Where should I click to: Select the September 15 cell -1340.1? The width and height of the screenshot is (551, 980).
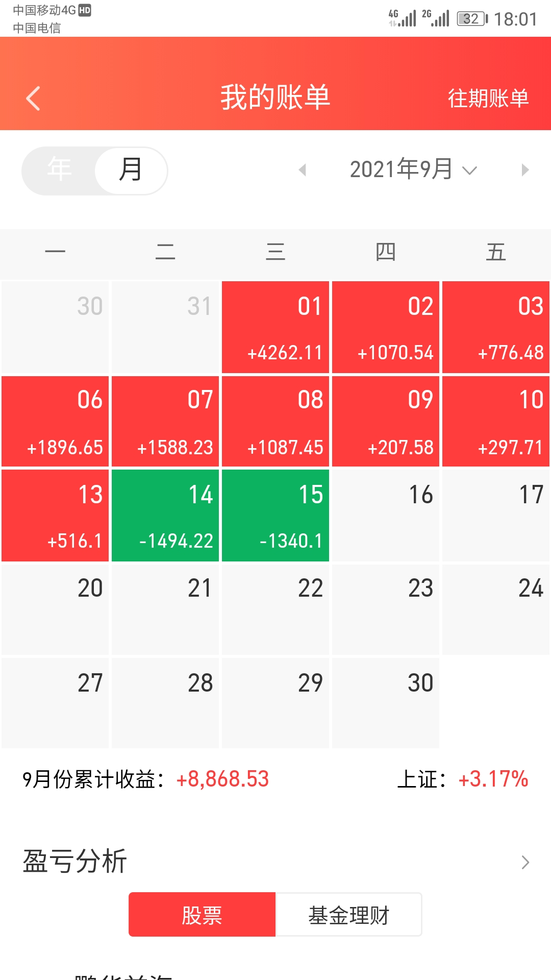[275, 516]
